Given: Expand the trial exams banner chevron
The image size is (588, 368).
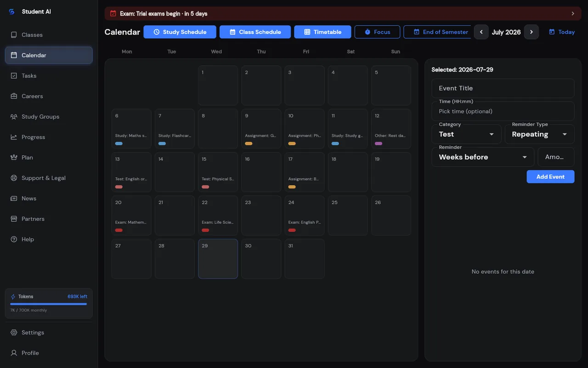Looking at the screenshot, I should (x=573, y=13).
